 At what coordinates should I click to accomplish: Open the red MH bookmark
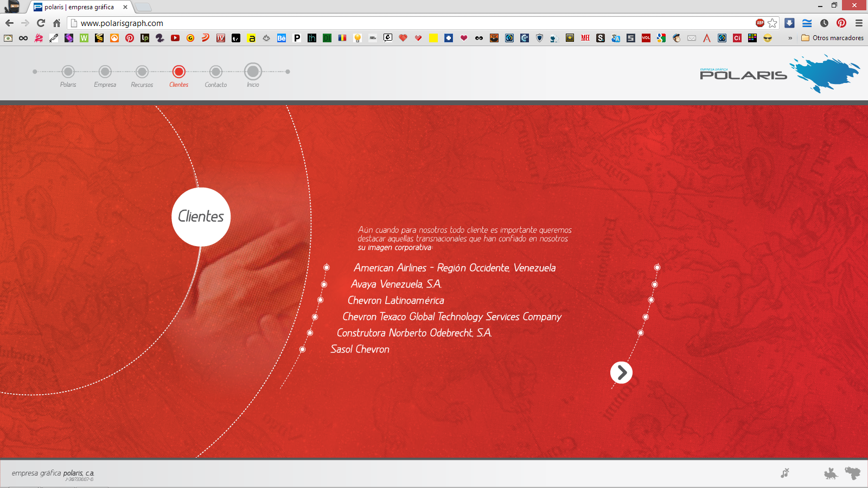pyautogui.click(x=585, y=38)
